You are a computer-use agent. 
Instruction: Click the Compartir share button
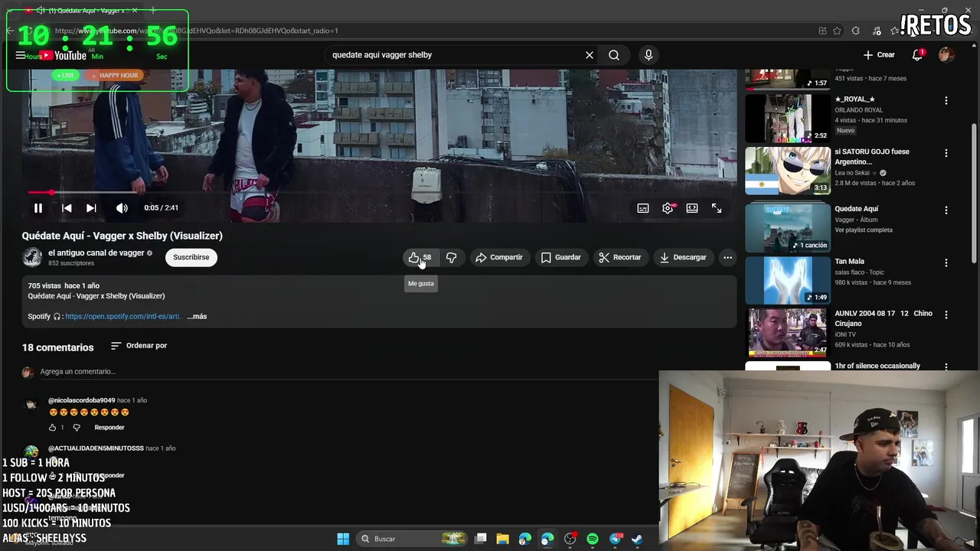499,258
